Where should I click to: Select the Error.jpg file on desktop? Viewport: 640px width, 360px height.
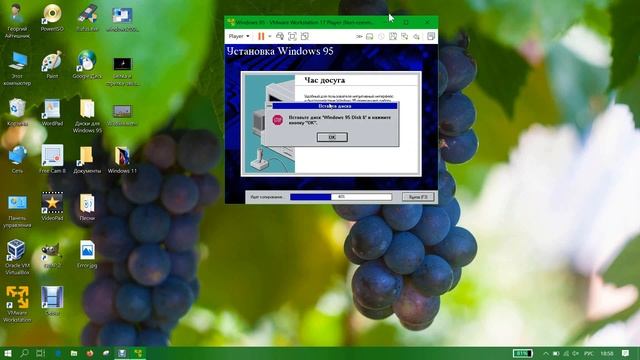click(87, 254)
